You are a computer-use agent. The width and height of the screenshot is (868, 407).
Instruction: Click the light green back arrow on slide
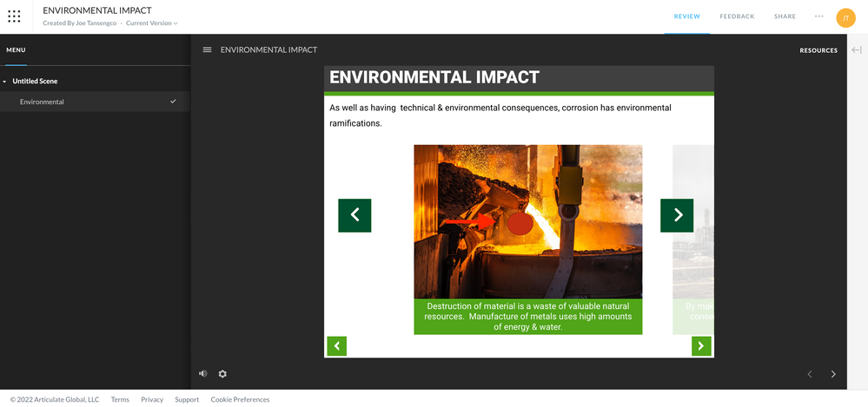coord(336,346)
